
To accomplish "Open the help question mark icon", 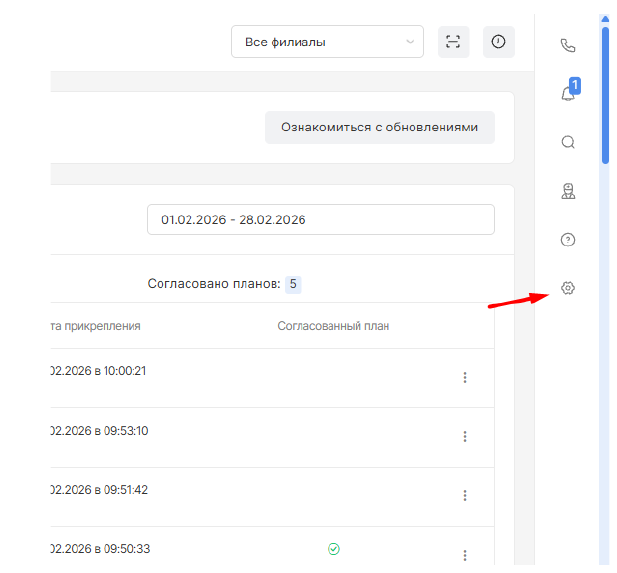I will [x=568, y=240].
